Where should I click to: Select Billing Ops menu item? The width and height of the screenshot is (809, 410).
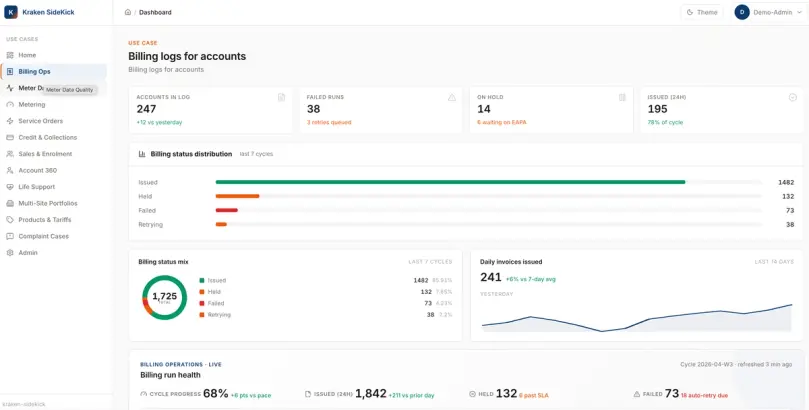tap(54, 72)
